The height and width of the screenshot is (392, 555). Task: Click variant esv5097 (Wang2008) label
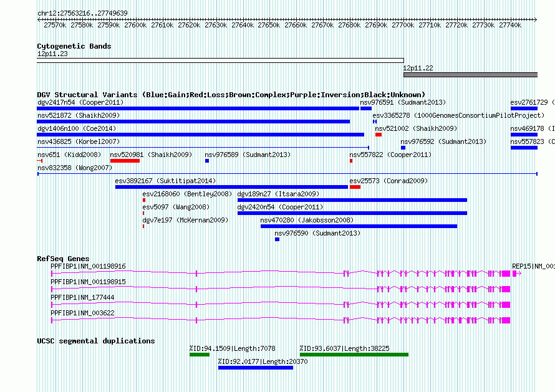click(x=176, y=207)
